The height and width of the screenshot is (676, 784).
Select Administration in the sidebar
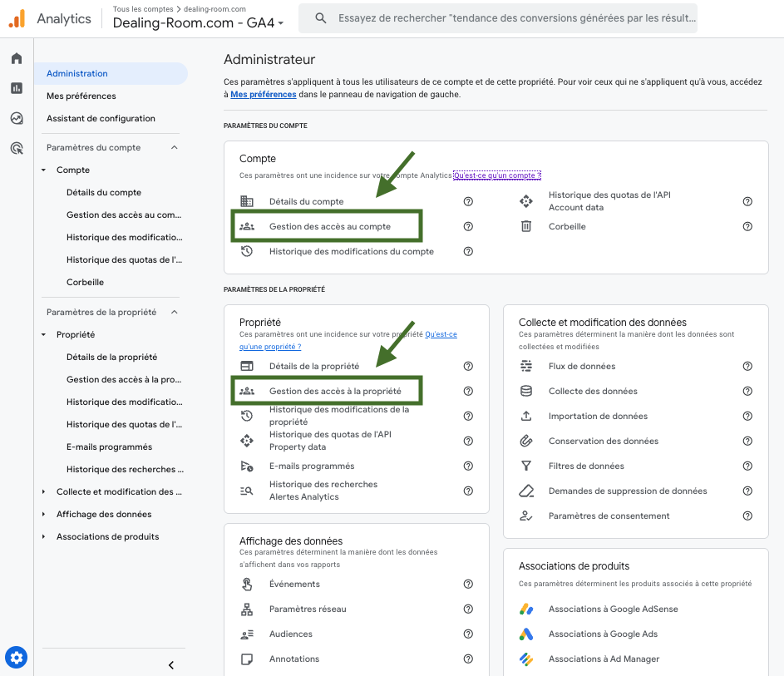coord(111,73)
